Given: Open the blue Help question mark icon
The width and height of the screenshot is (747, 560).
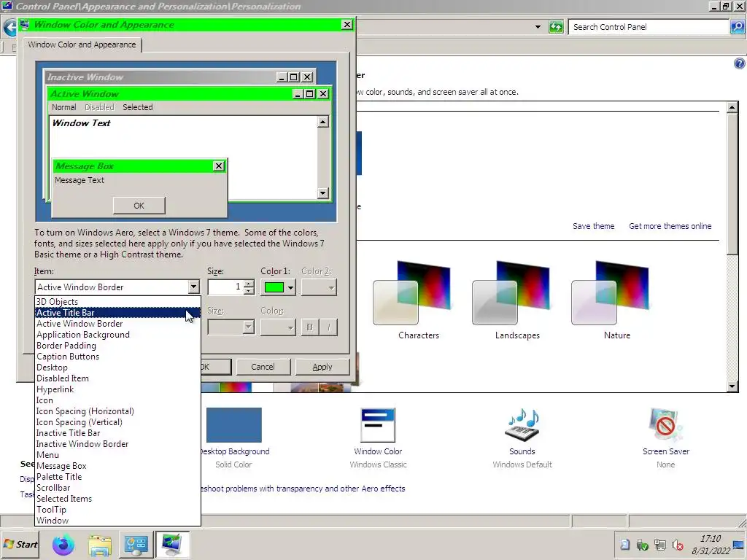Looking at the screenshot, I should [740, 63].
